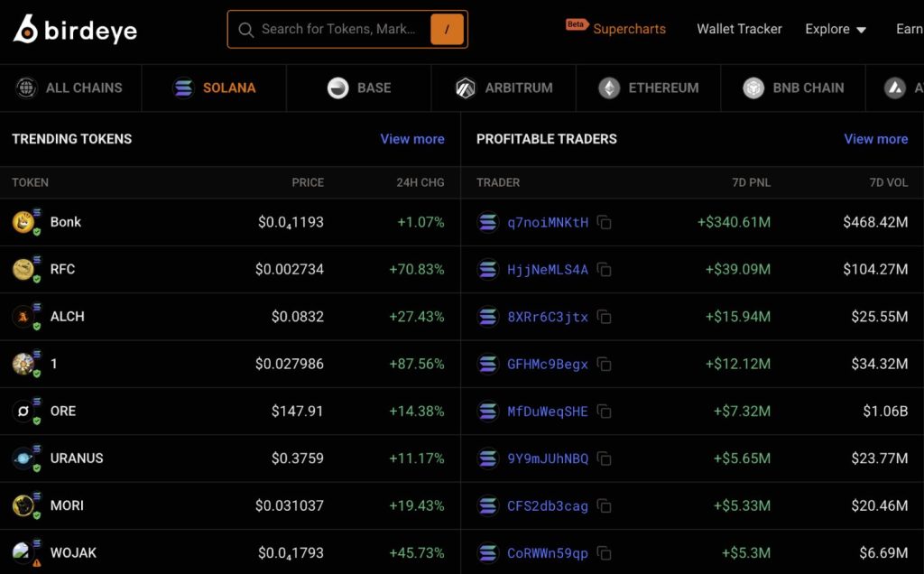Click the ORE token icon
The width and height of the screenshot is (924, 574).
point(23,412)
